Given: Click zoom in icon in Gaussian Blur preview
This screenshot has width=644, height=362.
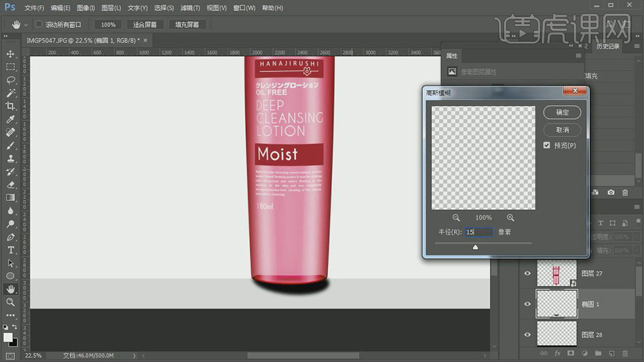Looking at the screenshot, I should pyautogui.click(x=511, y=218).
